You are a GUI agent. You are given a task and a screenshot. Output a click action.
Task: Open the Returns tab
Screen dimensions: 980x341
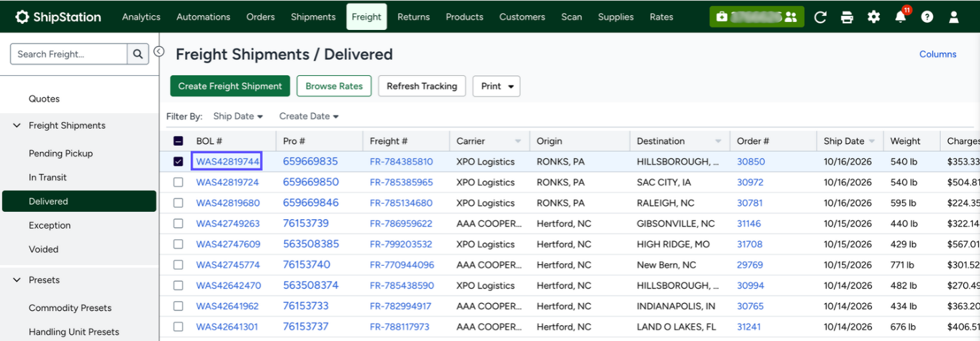coord(413,17)
